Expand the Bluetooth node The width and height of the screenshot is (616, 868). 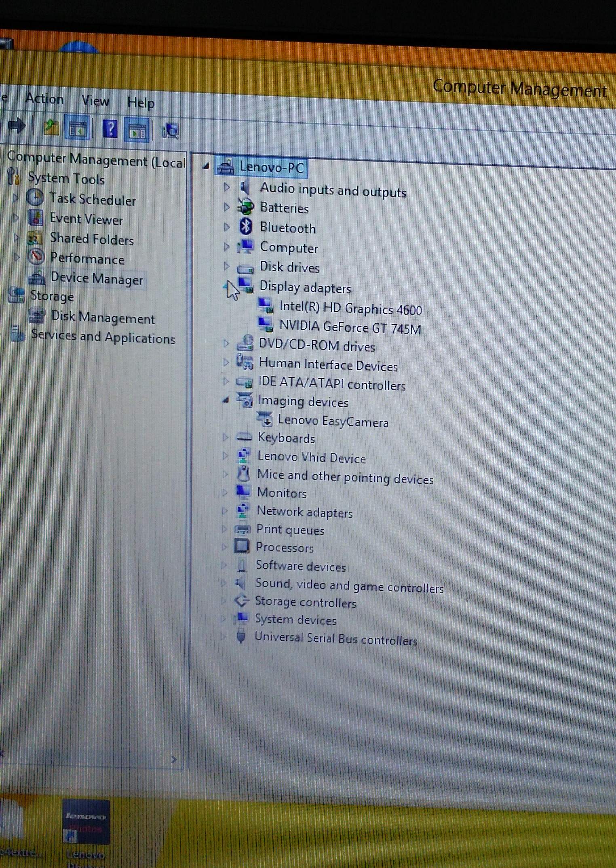point(227,227)
